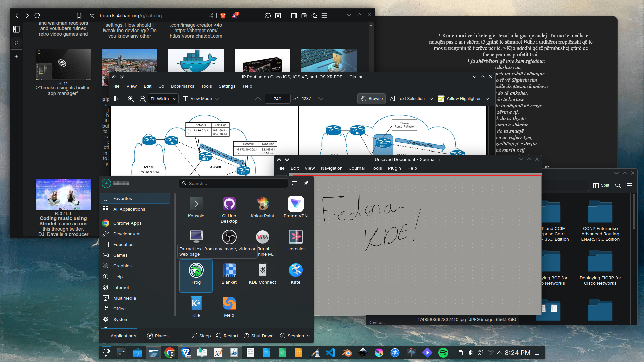The image size is (644, 362).
Task: Open Xournal++ Journal menu
Action: click(357, 168)
